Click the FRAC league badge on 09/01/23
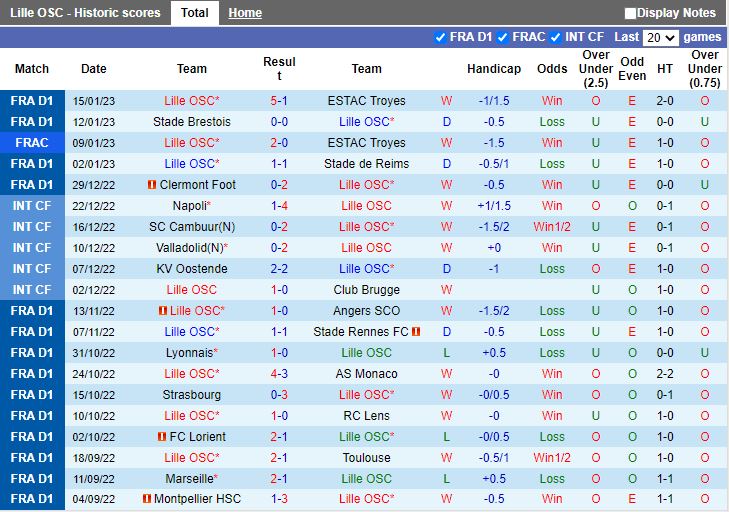This screenshot has width=729, height=512. pos(32,143)
